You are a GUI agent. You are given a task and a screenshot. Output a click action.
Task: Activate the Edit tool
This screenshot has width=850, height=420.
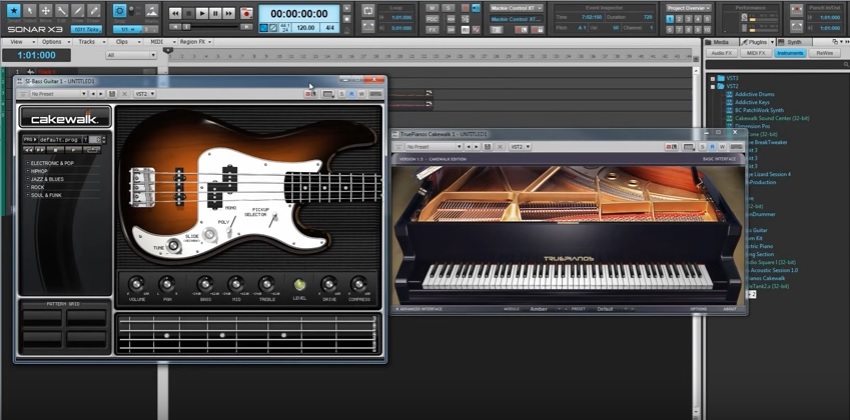[x=62, y=10]
